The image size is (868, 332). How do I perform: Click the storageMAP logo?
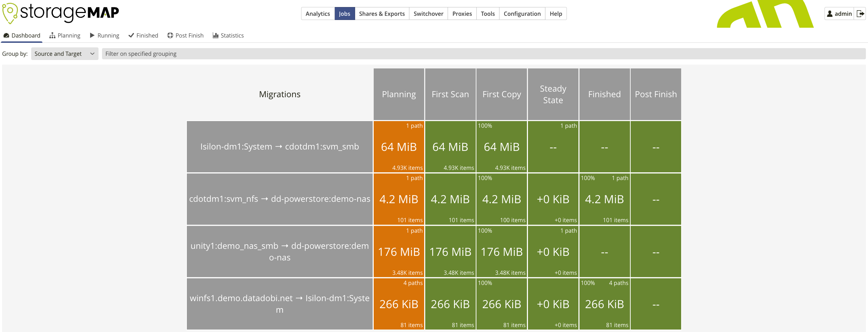click(60, 13)
